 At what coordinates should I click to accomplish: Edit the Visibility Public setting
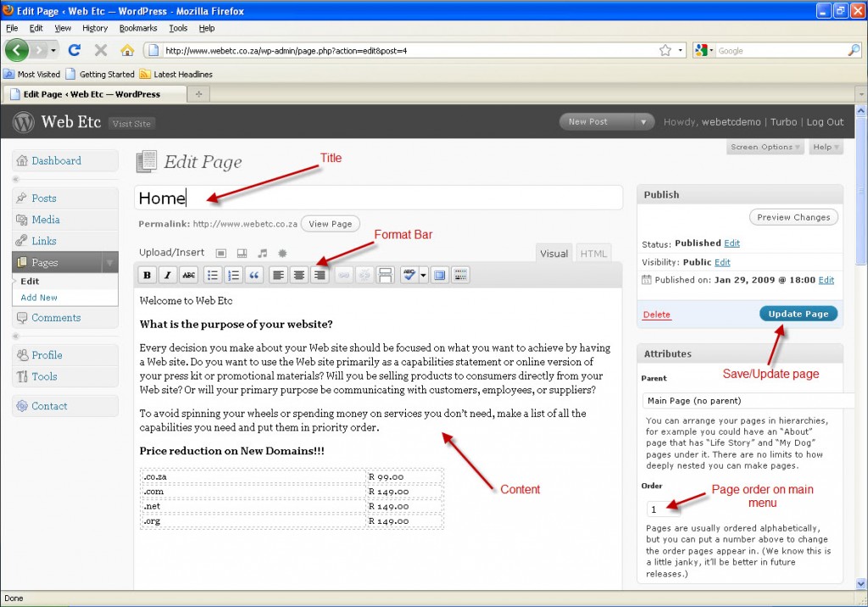point(722,262)
